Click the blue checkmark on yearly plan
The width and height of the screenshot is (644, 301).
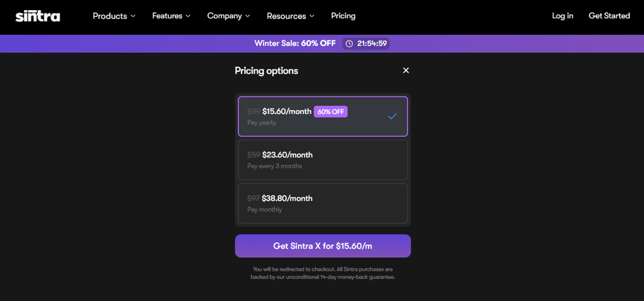pos(392,116)
